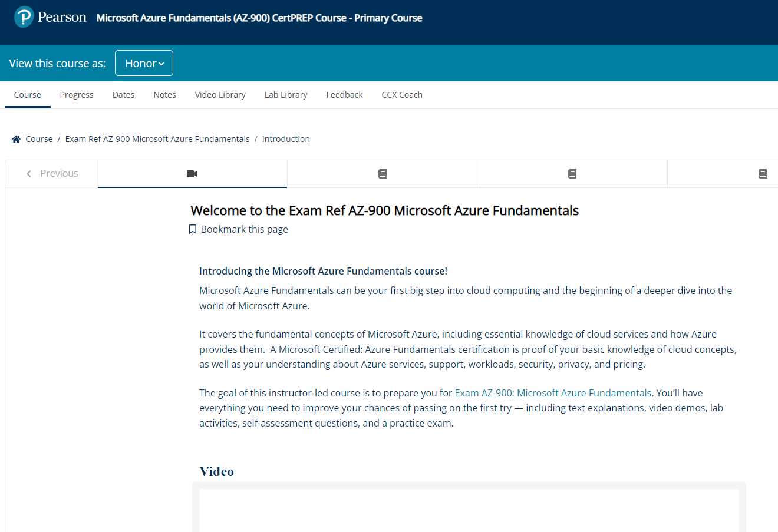
Task: Go to the Dates tab
Action: pyautogui.click(x=123, y=95)
